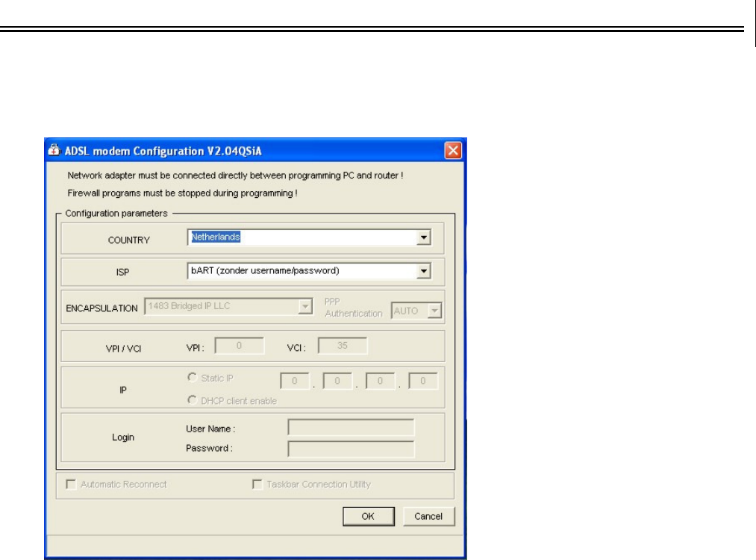Click the ISP label
Screen dimensions: 756x560
[122, 272]
